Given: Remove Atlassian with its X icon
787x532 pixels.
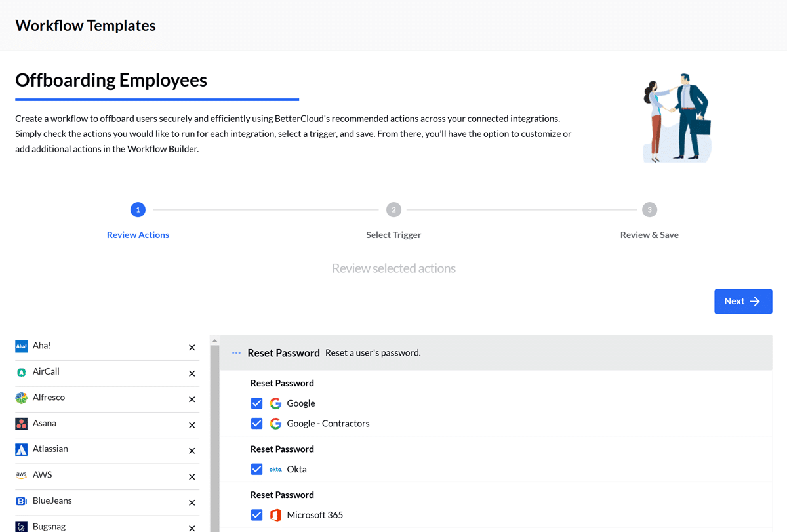Looking at the screenshot, I should pos(192,451).
